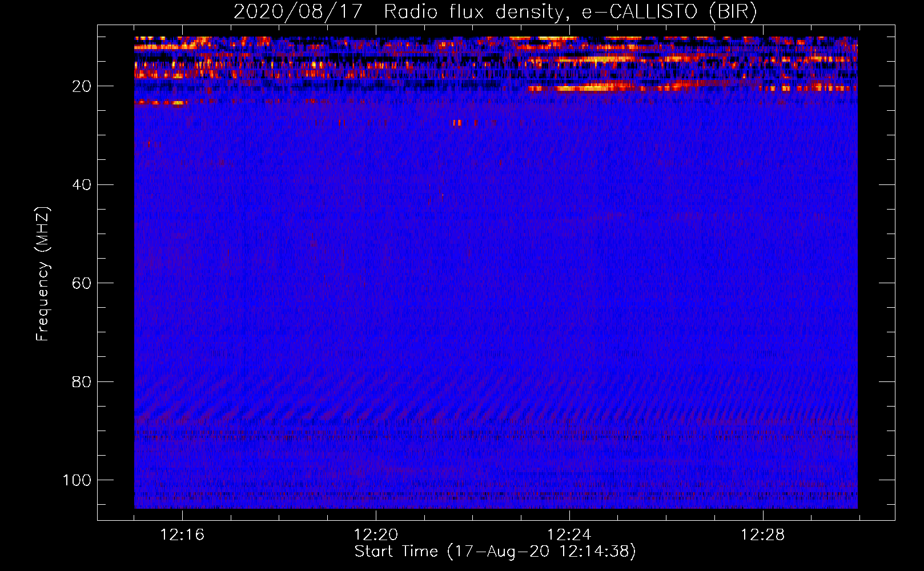Image resolution: width=924 pixels, height=571 pixels.
Task: Click the 20 frequency tick label
Action: [x=82, y=86]
